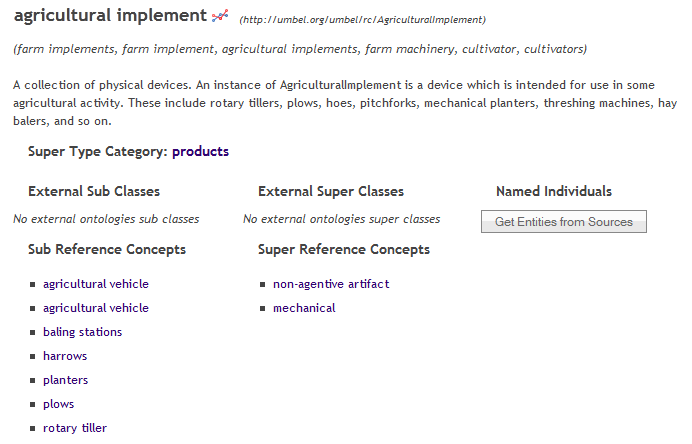The width and height of the screenshot is (692, 444).
Task: Click the umbel.org AgriculturalImplement URL text
Action: [x=362, y=20]
